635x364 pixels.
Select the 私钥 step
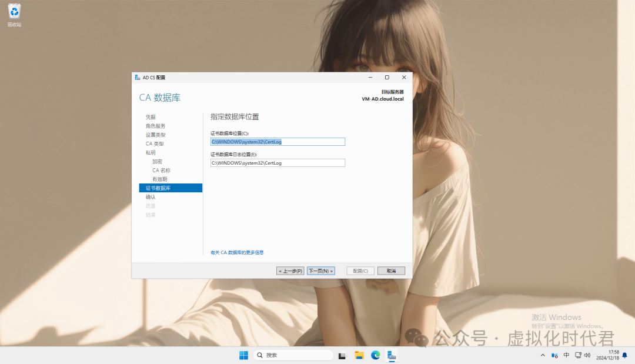(151, 153)
